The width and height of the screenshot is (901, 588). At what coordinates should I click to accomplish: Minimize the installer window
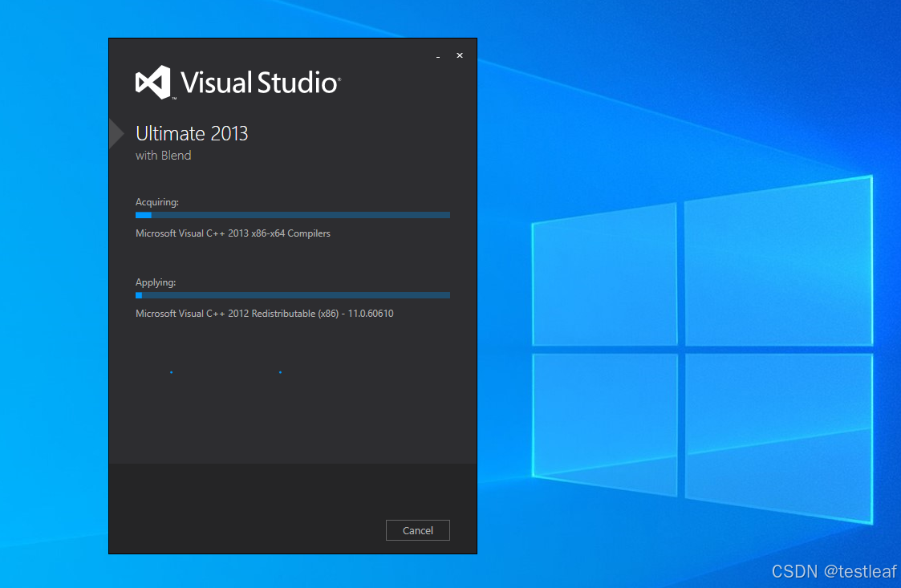point(438,56)
